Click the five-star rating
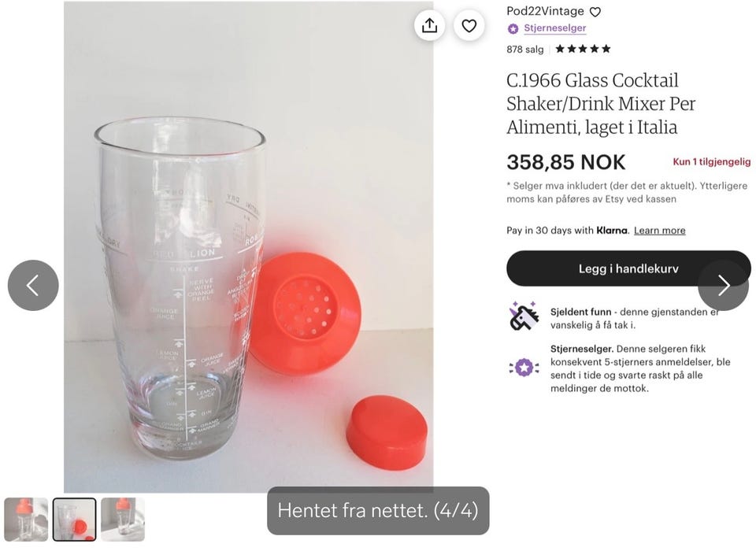The height and width of the screenshot is (551, 756). click(583, 49)
